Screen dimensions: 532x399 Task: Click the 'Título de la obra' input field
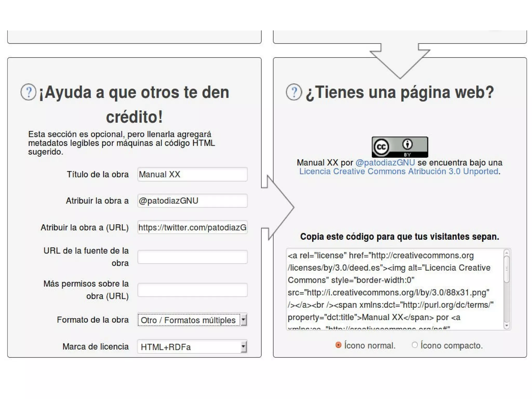[192, 174]
